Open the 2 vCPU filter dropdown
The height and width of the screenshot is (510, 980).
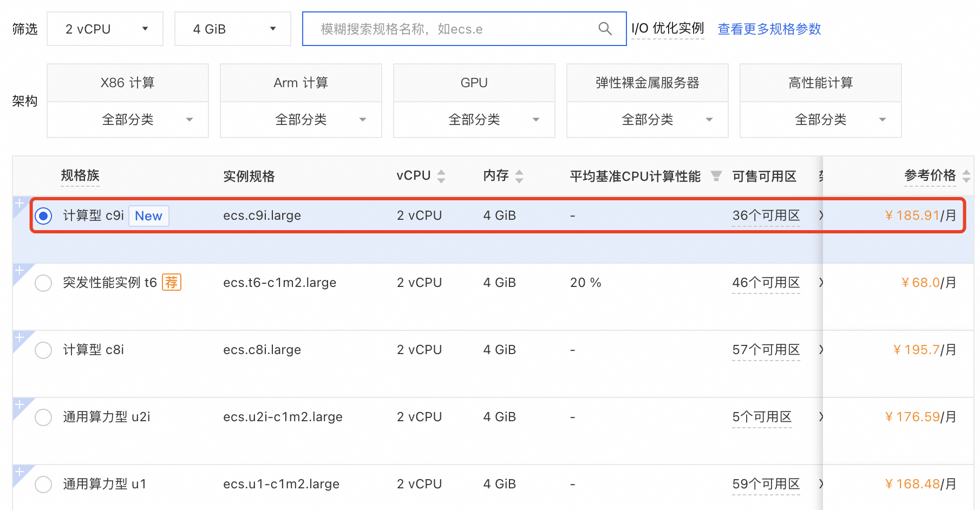104,29
